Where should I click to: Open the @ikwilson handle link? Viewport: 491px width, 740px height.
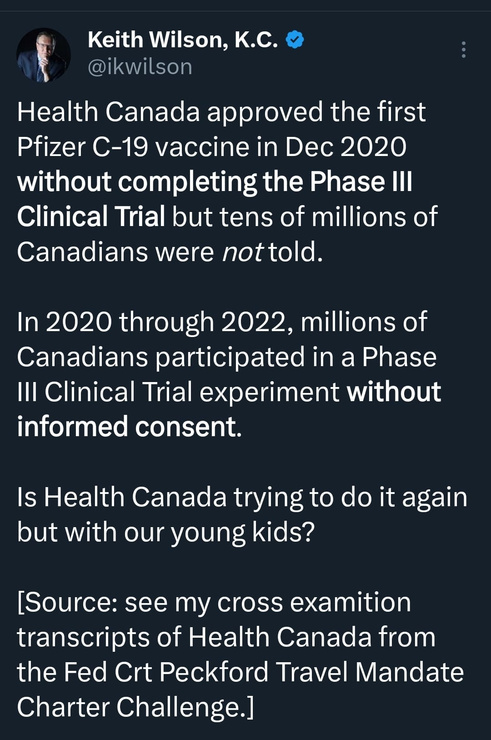pos(140,67)
